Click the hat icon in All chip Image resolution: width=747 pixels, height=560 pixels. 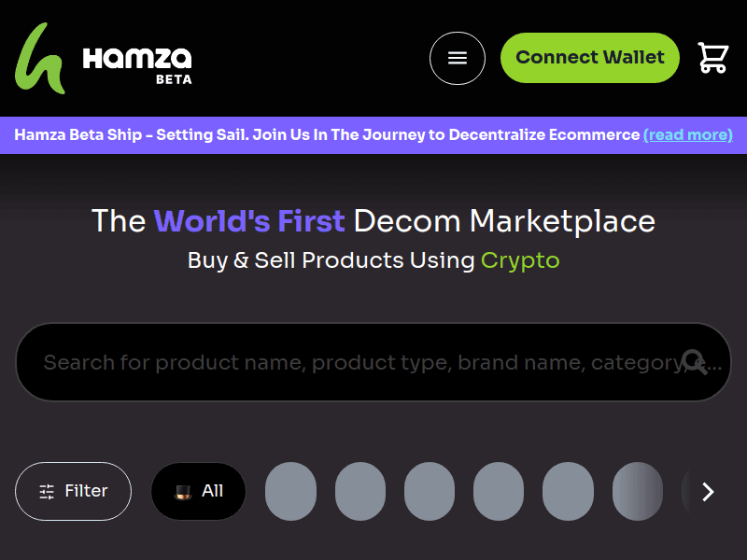(183, 491)
